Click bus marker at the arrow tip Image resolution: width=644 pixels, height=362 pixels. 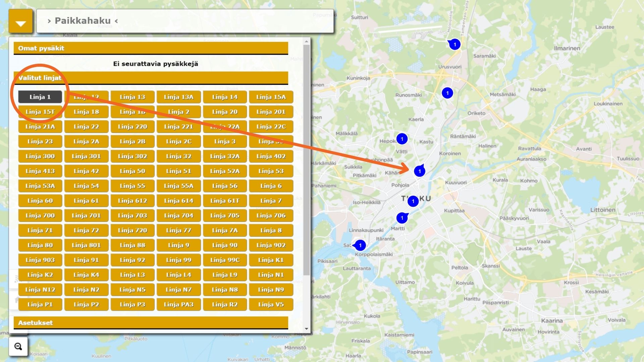pyautogui.click(x=419, y=171)
